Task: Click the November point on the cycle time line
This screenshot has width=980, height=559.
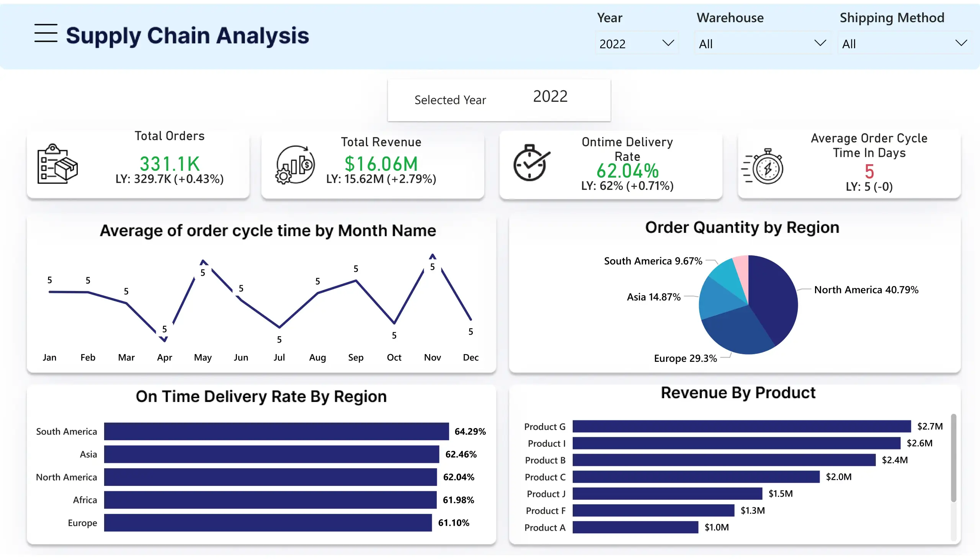Action: tap(433, 257)
